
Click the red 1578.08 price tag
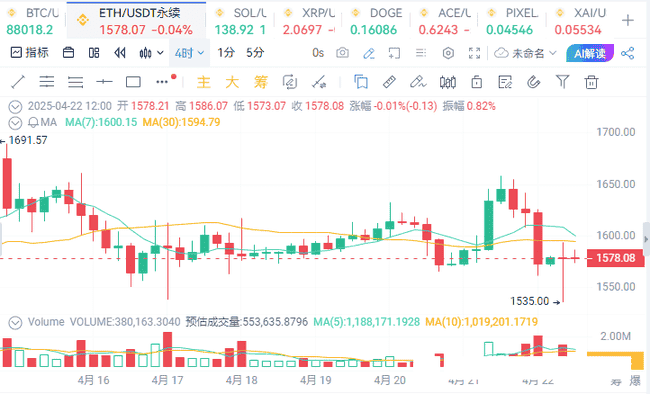coord(615,258)
